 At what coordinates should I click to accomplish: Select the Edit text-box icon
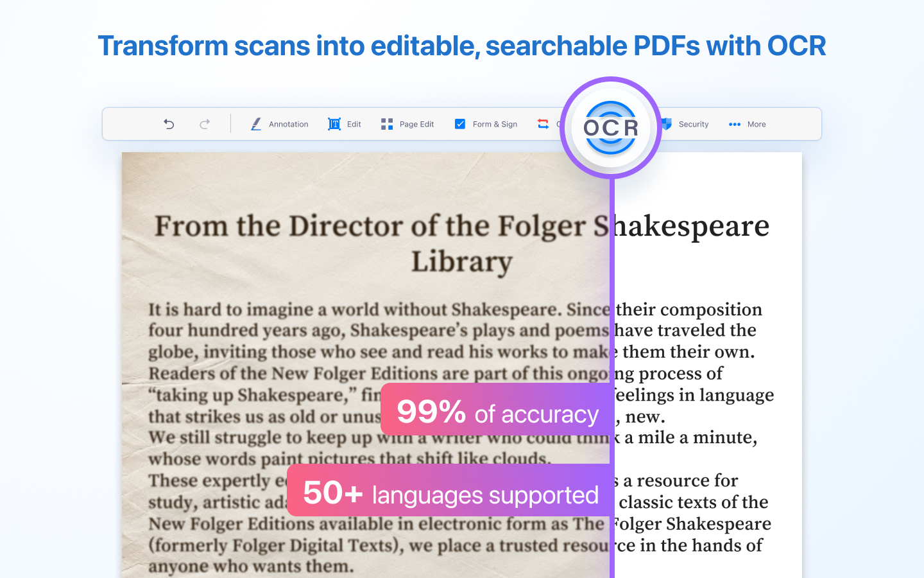tap(334, 124)
